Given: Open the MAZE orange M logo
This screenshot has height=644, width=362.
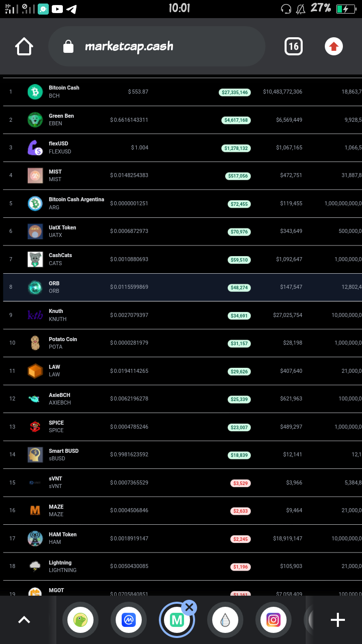Looking at the screenshot, I should click(35, 510).
